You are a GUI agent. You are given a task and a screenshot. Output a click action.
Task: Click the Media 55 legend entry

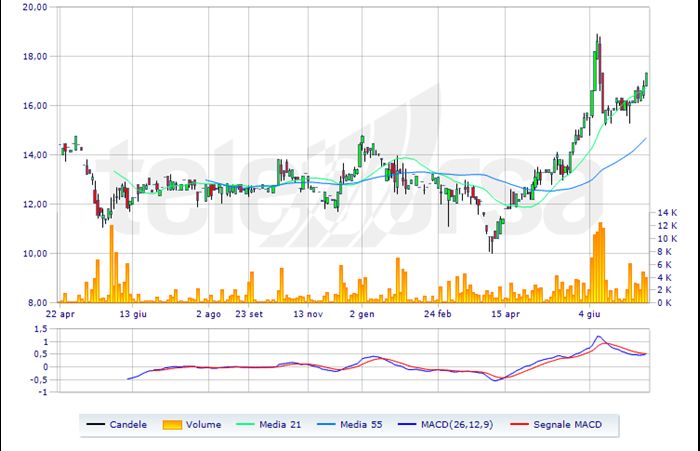tap(350, 424)
